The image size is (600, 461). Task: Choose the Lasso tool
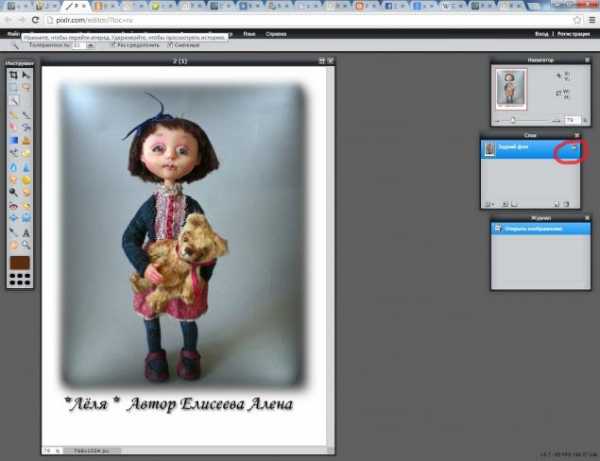[26, 88]
